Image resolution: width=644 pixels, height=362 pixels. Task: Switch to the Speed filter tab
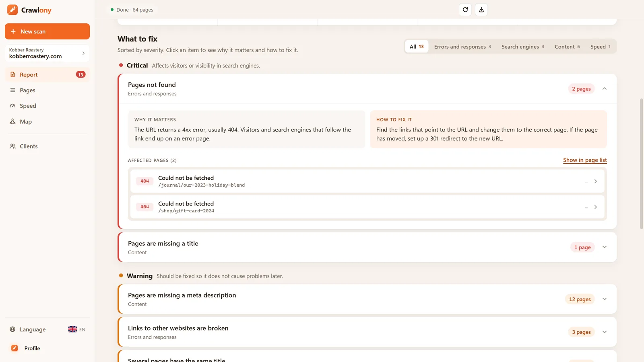(601, 47)
